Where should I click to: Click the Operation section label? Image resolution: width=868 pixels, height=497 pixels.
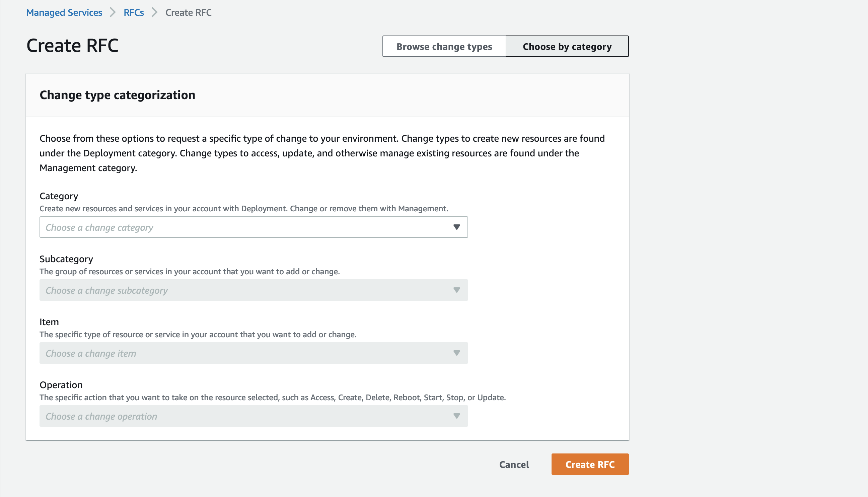coord(61,384)
